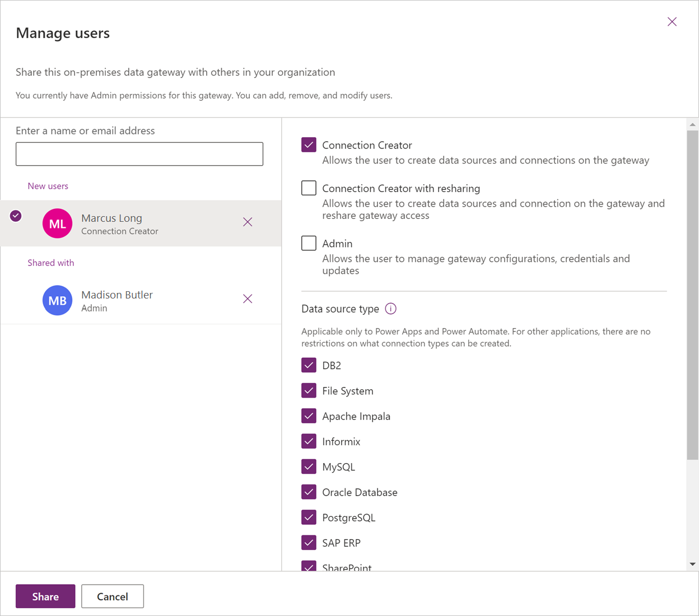The height and width of the screenshot is (616, 699).
Task: Close the Manage users dialog
Action: click(672, 21)
